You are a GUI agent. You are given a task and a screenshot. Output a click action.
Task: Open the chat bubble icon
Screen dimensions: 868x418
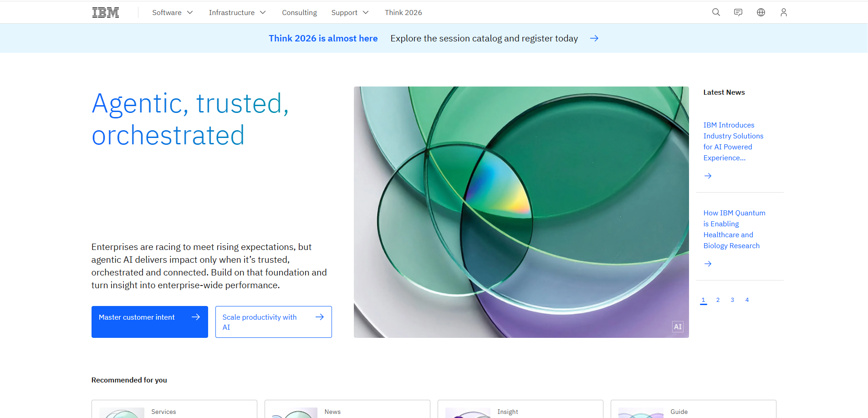[x=738, y=12]
